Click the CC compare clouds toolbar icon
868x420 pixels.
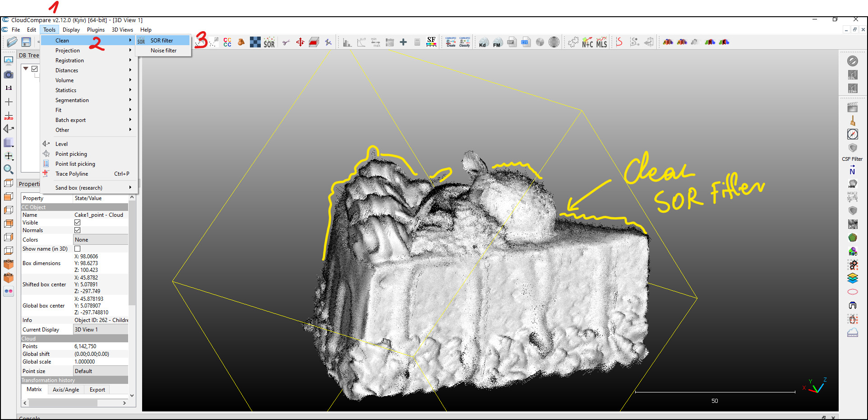pyautogui.click(x=227, y=42)
